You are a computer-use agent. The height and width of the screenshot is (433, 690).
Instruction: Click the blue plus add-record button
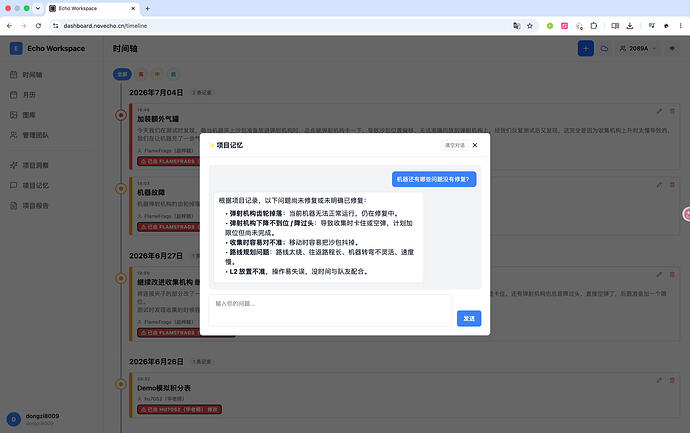click(x=586, y=48)
